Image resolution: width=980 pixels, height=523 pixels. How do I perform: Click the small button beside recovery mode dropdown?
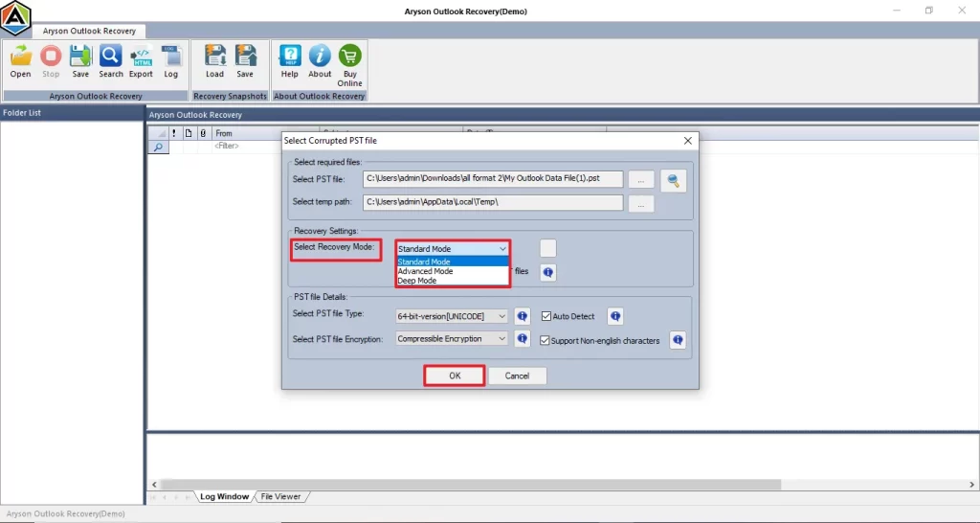[548, 248]
